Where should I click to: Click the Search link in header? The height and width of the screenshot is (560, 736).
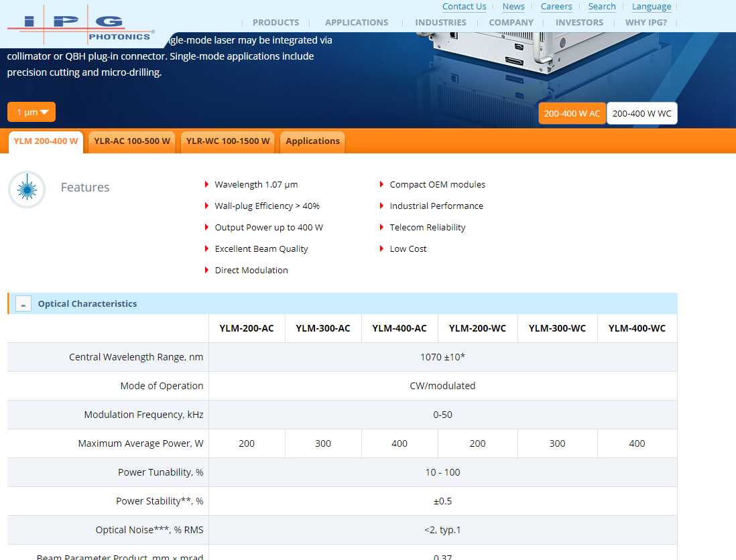pyautogui.click(x=602, y=7)
